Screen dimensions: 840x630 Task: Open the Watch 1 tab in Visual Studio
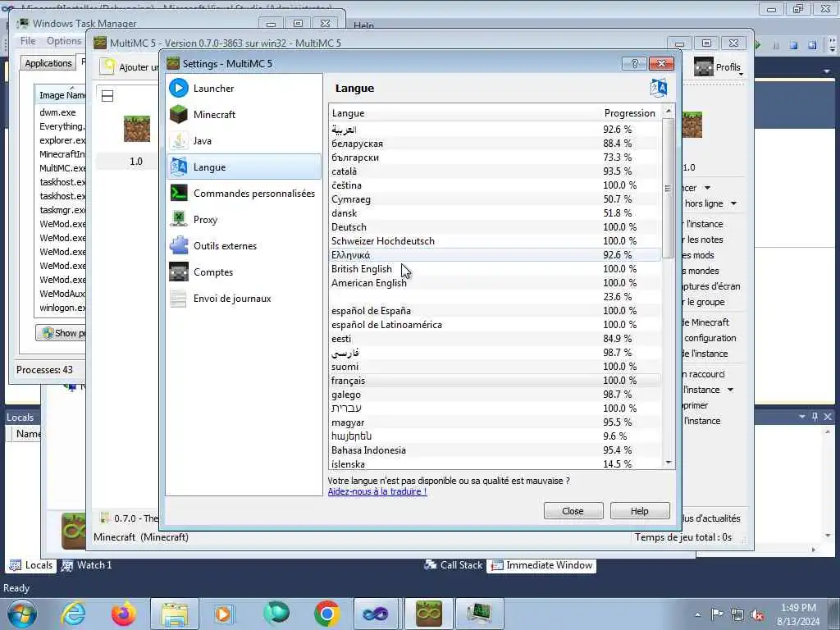coord(87,565)
